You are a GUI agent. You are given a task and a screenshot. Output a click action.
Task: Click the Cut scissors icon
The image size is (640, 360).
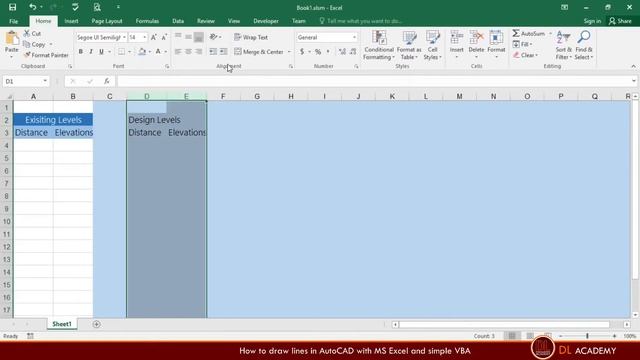tap(27, 33)
